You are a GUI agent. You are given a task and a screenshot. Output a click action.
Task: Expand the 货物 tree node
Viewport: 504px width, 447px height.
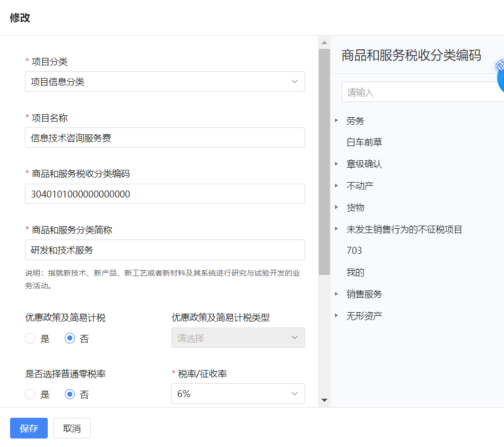pyautogui.click(x=336, y=207)
